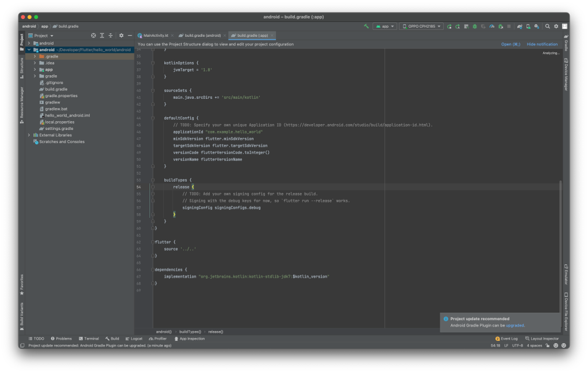Click Collapse All icon in Project panel
This screenshot has width=588, height=373.
(x=110, y=36)
